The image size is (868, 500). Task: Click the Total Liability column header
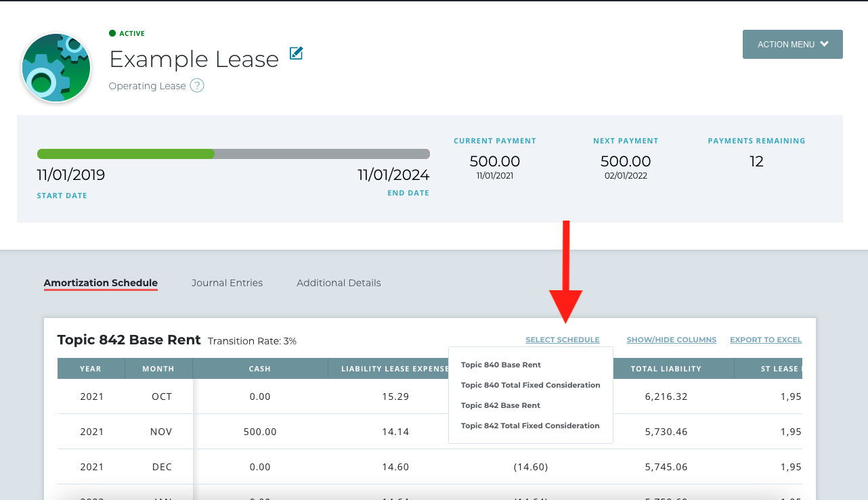click(x=666, y=369)
